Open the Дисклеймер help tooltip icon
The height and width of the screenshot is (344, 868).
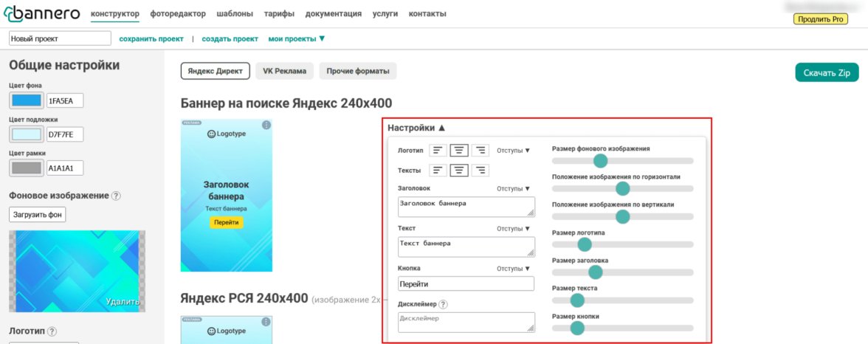pos(443,304)
